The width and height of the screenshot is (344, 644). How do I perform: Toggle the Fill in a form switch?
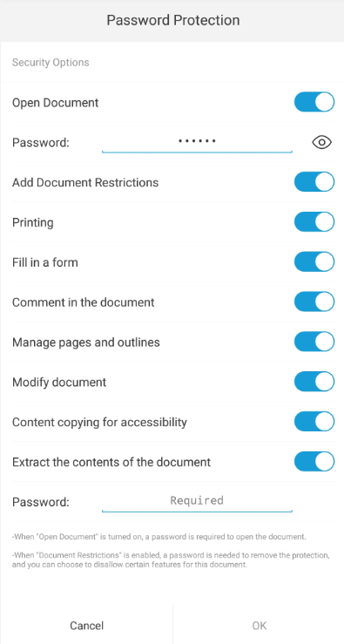coord(314,262)
